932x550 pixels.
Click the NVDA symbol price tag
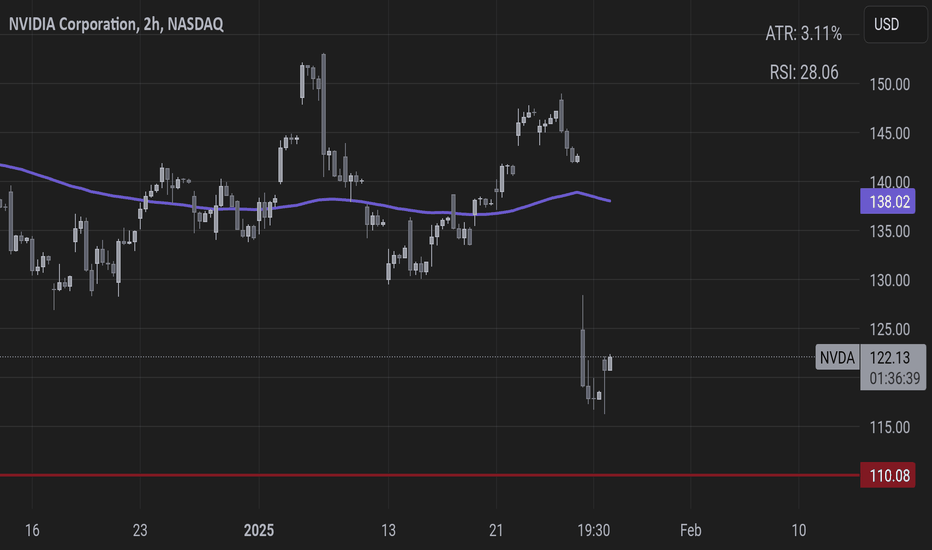point(837,357)
